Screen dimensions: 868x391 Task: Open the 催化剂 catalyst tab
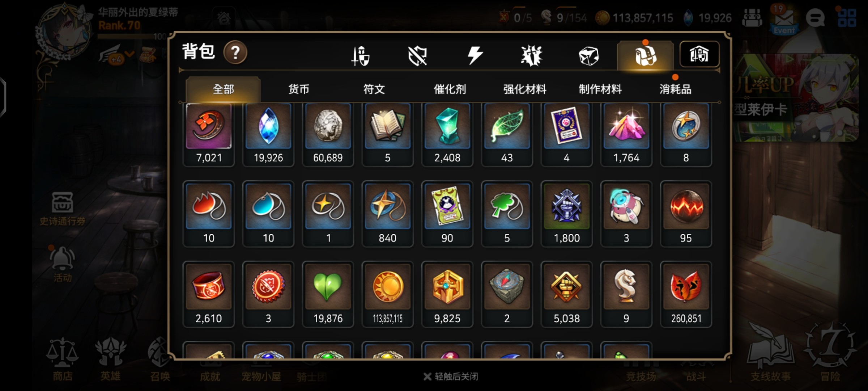(450, 89)
